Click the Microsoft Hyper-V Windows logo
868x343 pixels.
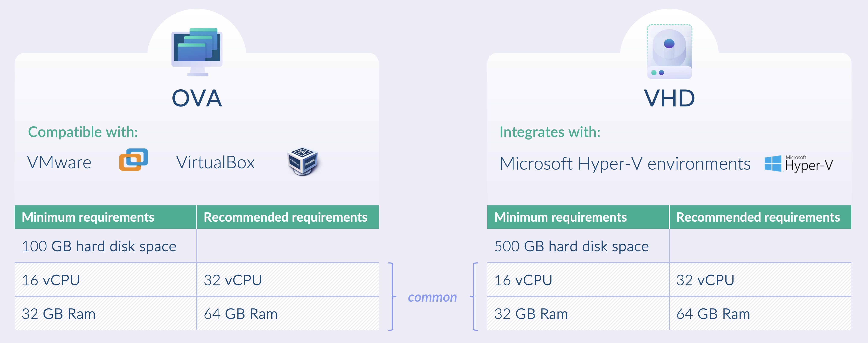point(773,164)
